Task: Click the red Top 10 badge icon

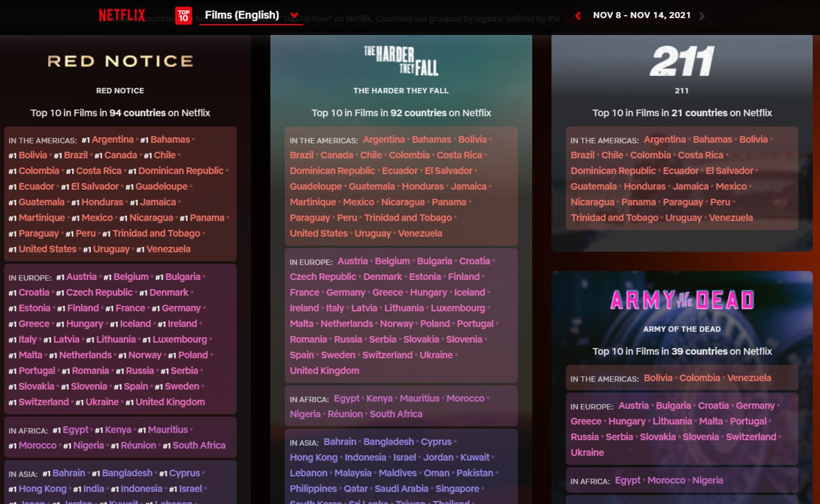Action: coord(184,15)
